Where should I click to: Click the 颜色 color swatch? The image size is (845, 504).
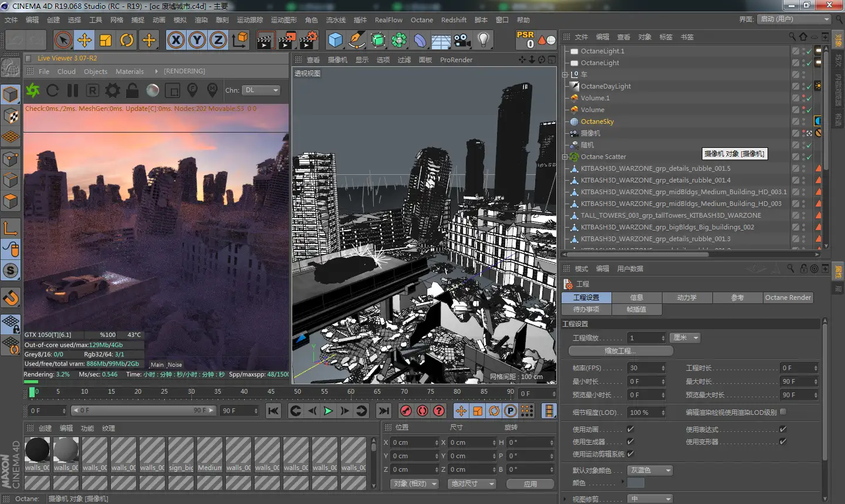(x=636, y=483)
